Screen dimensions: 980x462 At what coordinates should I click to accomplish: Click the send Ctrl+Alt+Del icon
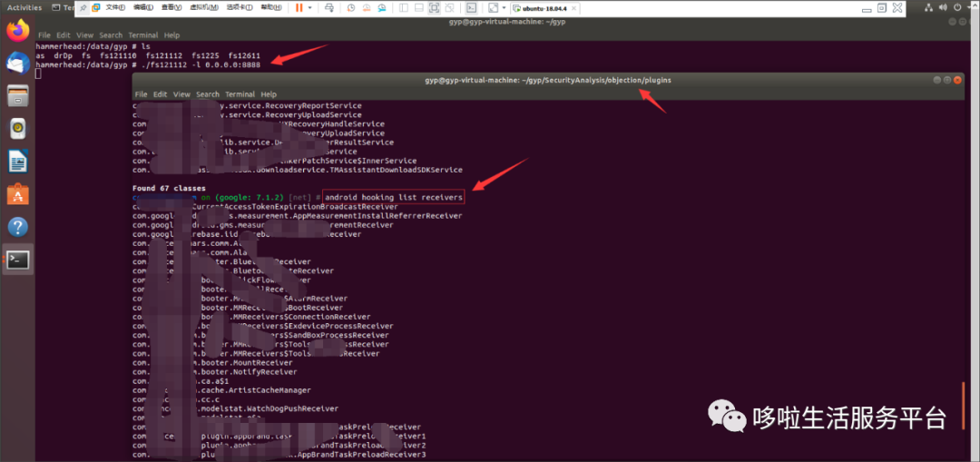(329, 7)
